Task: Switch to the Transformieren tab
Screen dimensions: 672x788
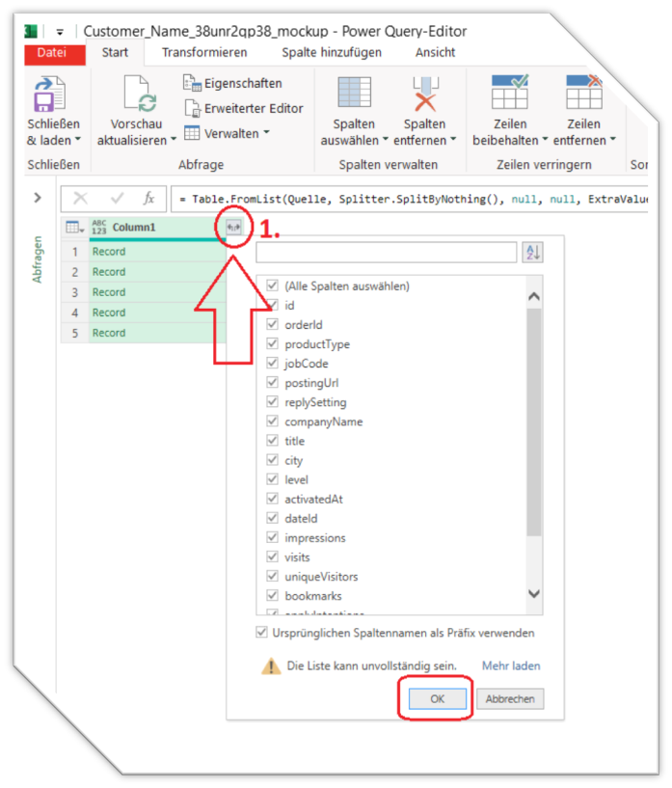Action: [204, 52]
